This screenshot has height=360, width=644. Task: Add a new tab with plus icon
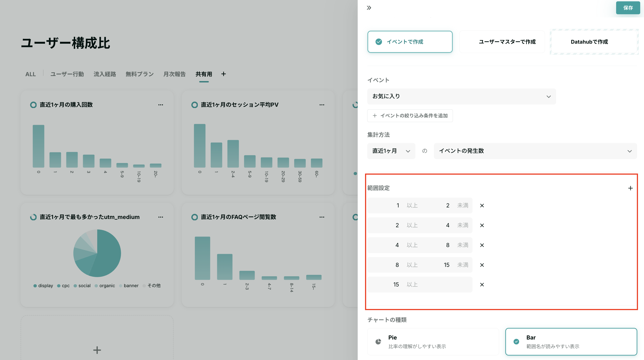223,74
